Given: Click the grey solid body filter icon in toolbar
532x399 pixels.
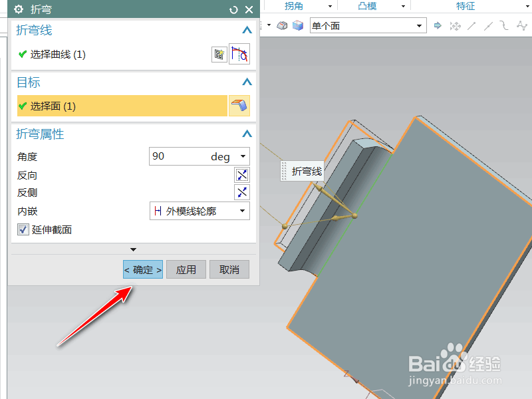Looking at the screenshot, I should 282,26.
